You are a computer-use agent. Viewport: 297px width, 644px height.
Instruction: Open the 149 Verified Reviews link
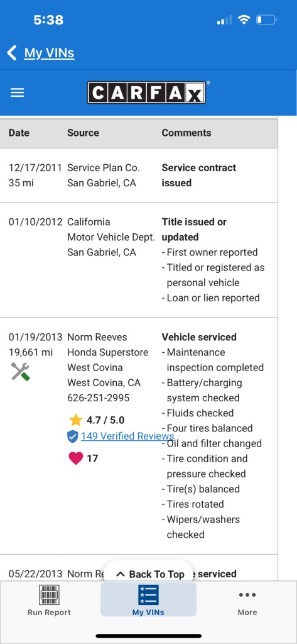(127, 436)
